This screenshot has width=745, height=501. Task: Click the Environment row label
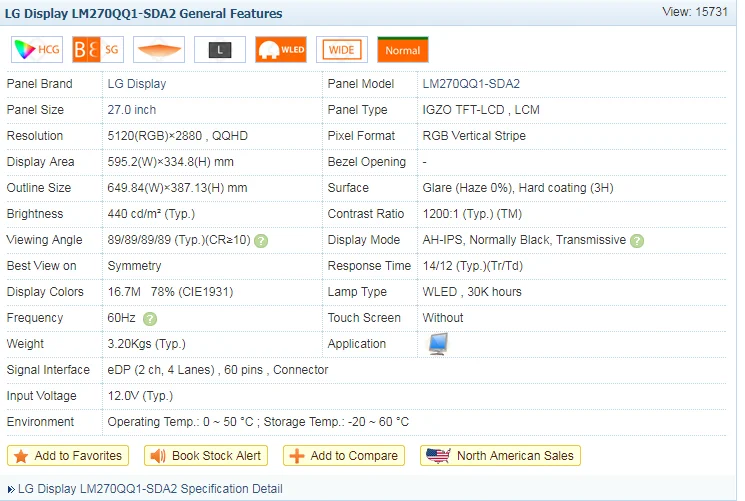pyautogui.click(x=40, y=422)
